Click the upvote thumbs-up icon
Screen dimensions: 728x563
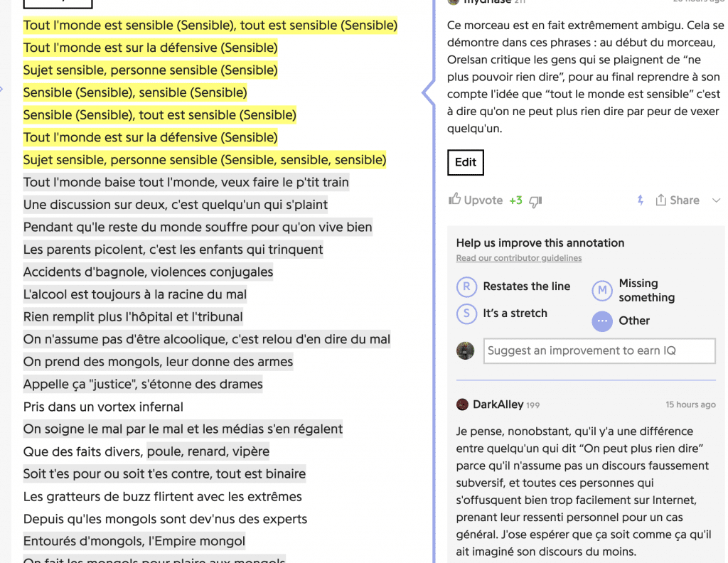[457, 200]
